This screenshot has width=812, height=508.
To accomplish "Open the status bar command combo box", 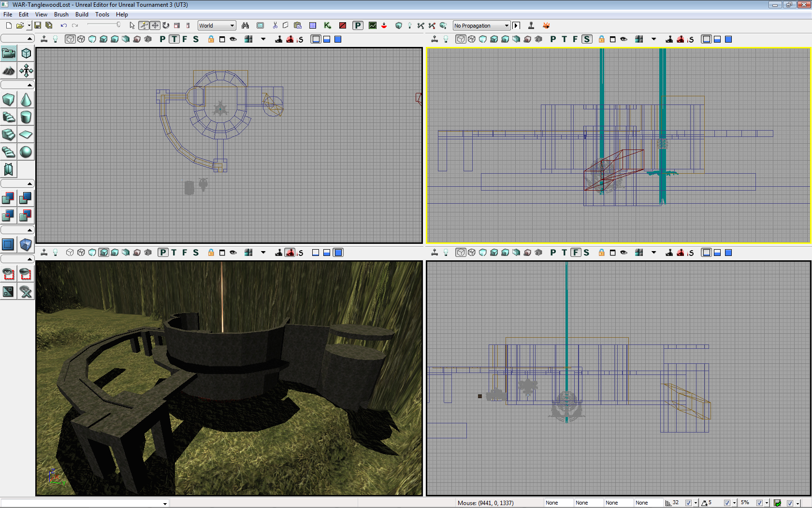I will click(x=85, y=503).
